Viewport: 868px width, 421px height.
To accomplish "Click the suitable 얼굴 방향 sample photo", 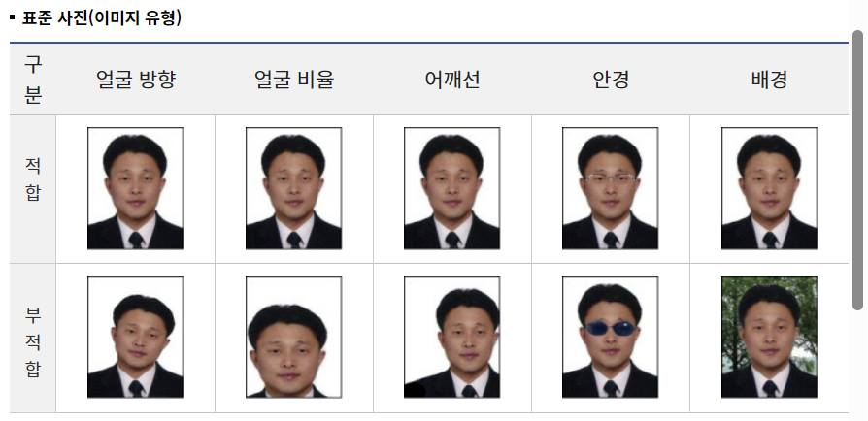I will [x=135, y=188].
